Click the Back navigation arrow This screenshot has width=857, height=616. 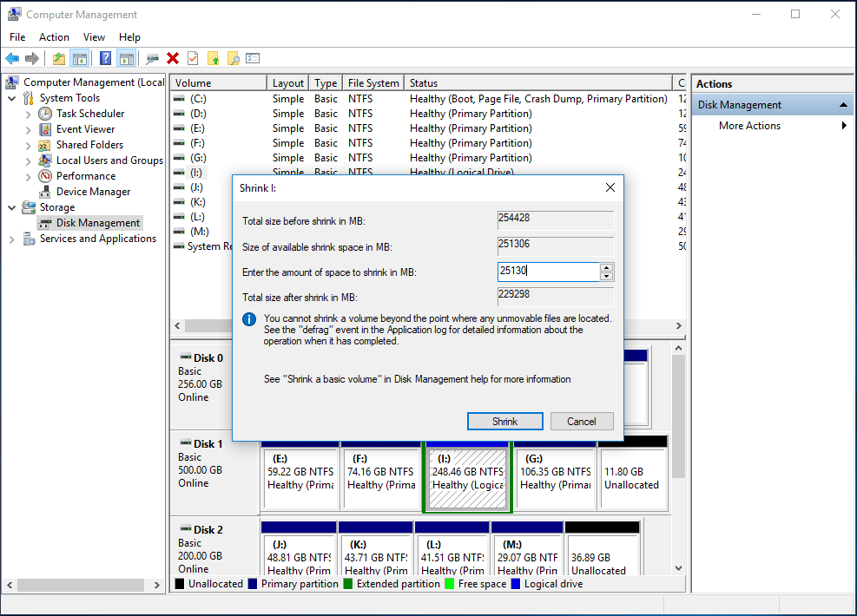pyautogui.click(x=12, y=58)
